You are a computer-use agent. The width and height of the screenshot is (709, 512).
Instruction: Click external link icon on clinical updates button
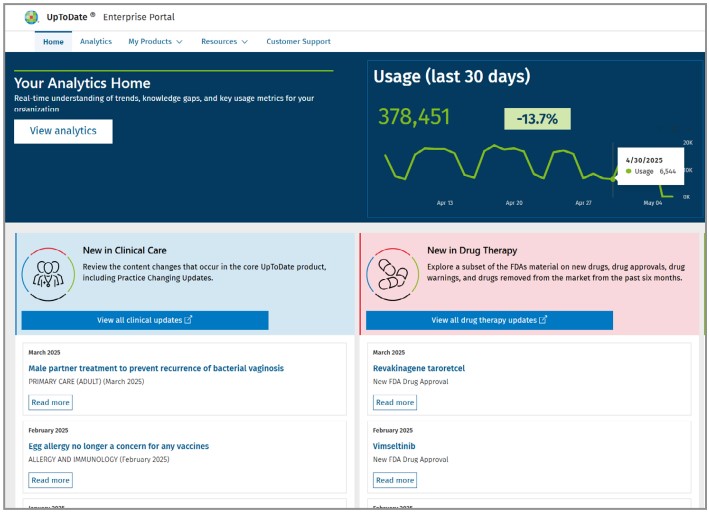[x=189, y=320]
